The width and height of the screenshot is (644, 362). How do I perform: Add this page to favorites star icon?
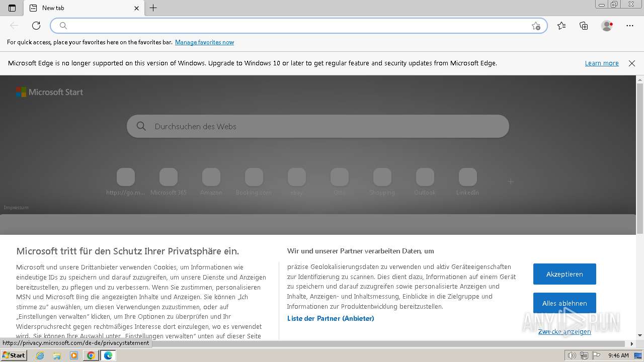(536, 26)
